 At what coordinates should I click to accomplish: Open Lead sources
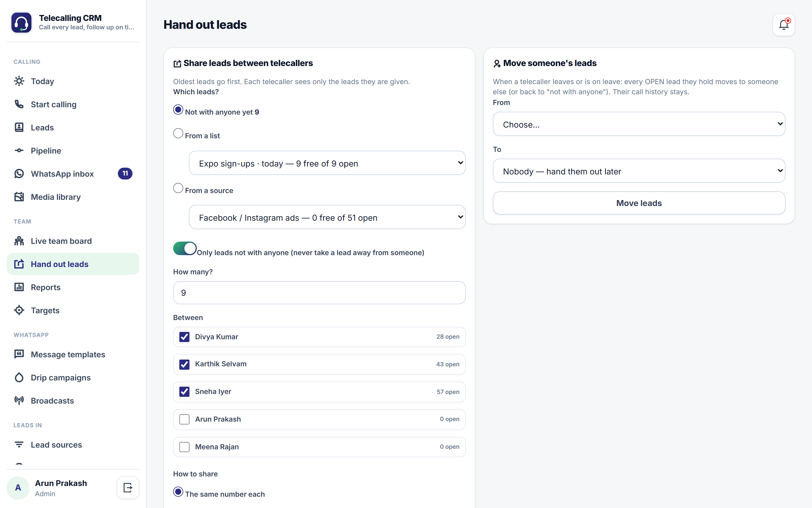73,444
